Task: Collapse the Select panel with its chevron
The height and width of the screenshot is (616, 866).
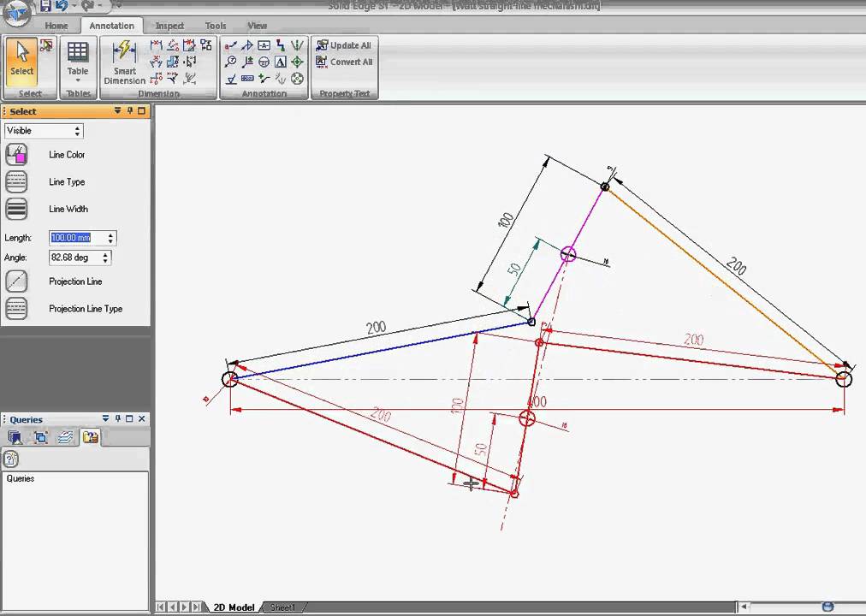Action: 117,111
